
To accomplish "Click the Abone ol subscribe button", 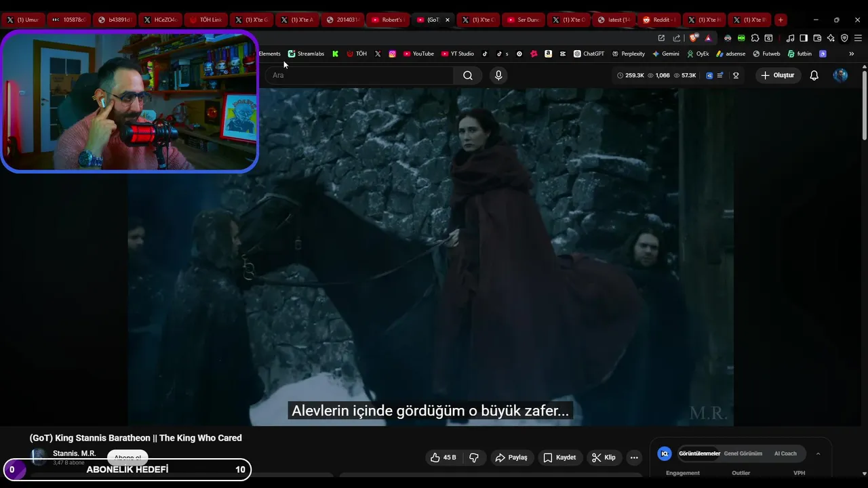I will pos(127,457).
